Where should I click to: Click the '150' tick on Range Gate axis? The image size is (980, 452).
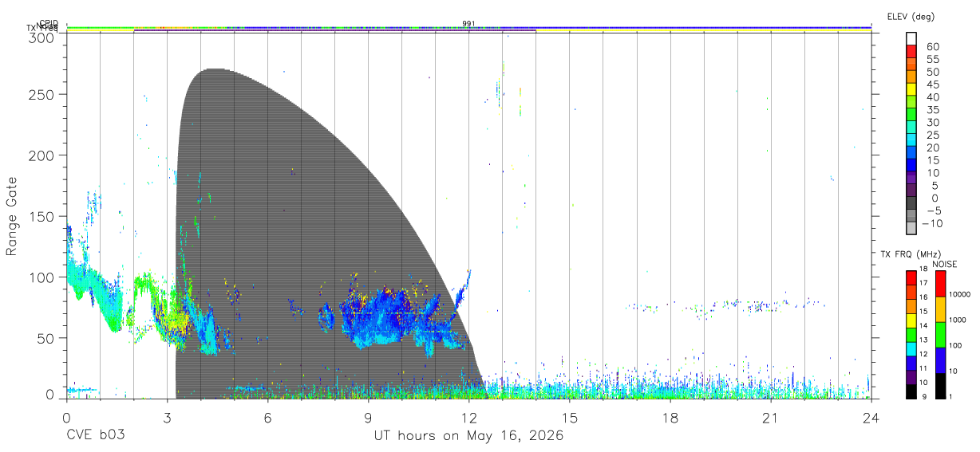[x=41, y=216]
